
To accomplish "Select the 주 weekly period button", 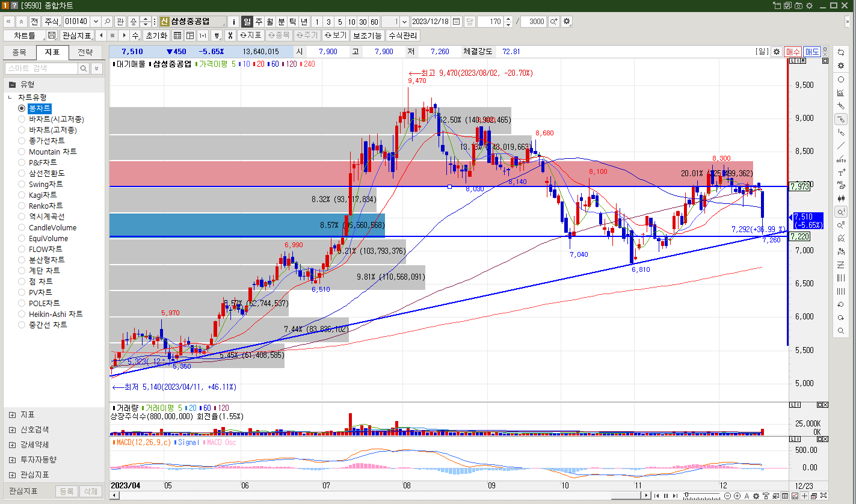I will [x=259, y=21].
